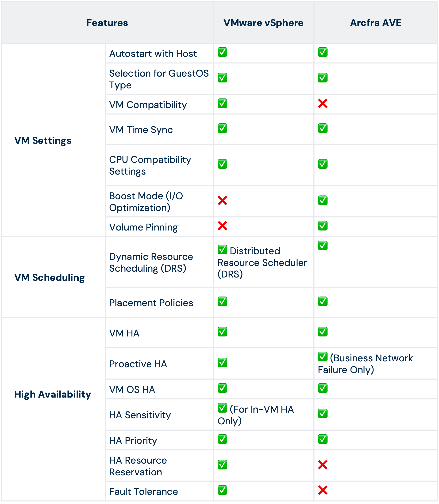Viewport: 439px width, 504px height.
Task: Click the red X for VMware Boost Mode
Action: (x=223, y=200)
